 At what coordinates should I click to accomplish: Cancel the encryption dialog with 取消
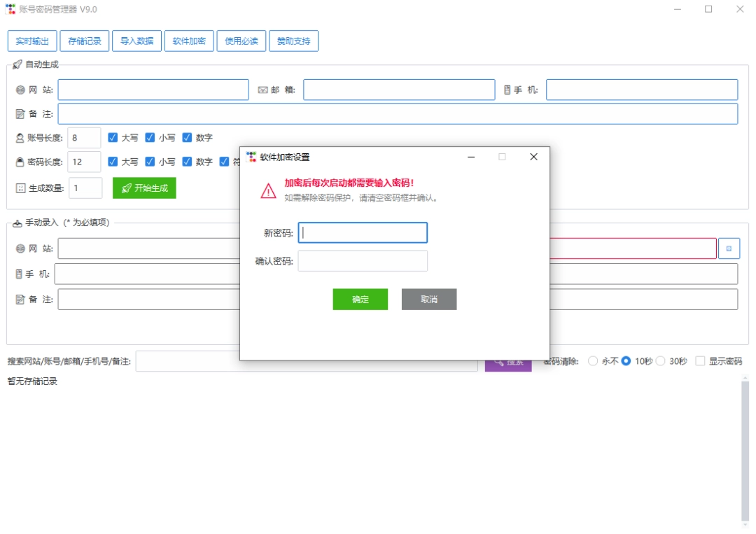click(x=429, y=300)
